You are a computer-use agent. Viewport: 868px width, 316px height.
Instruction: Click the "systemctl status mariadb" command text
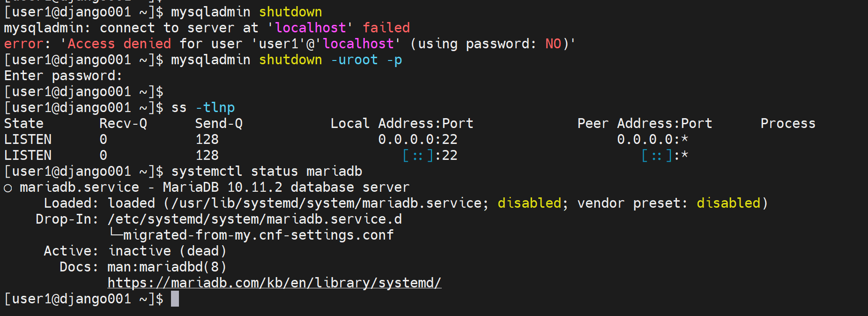267,172
